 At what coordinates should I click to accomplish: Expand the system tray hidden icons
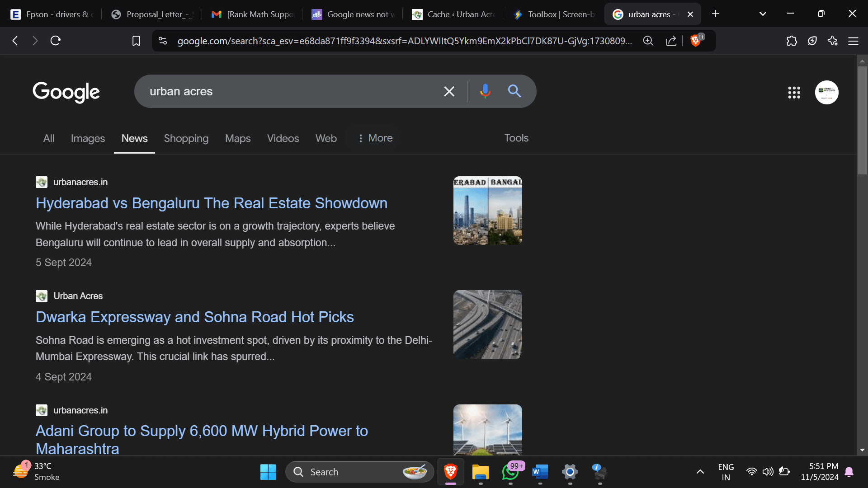[700, 472]
